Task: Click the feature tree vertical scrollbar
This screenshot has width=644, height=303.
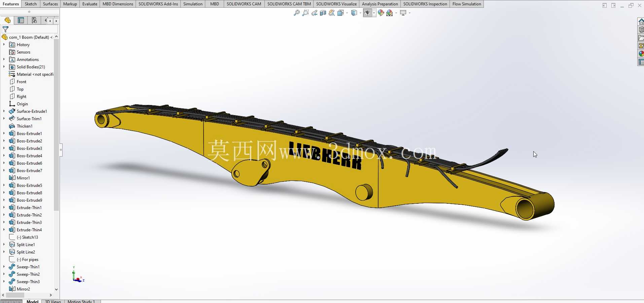Action: [56, 125]
